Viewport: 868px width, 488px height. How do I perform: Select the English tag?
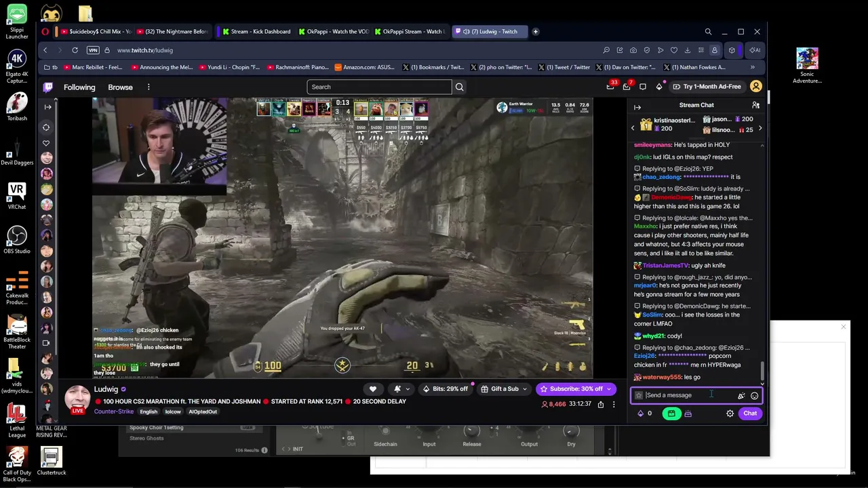[x=149, y=411]
